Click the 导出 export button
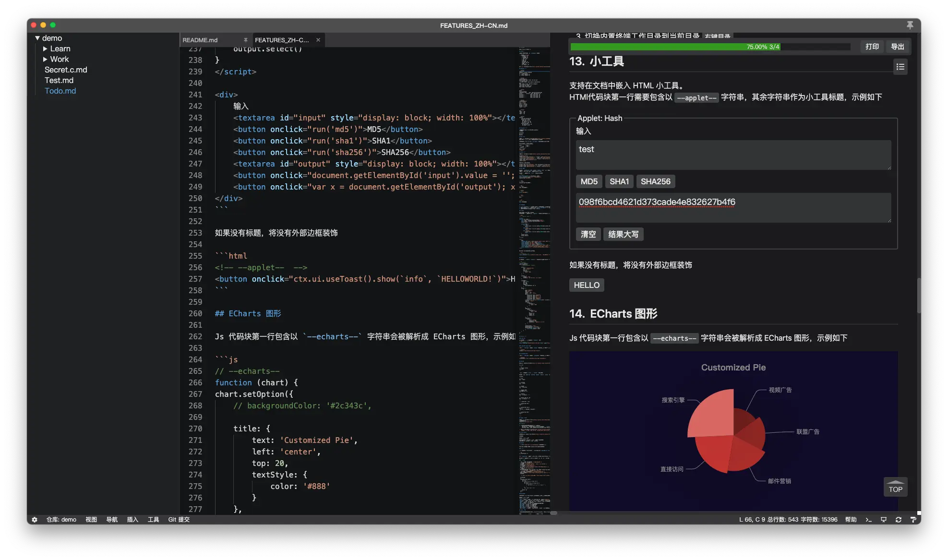 [x=897, y=47]
